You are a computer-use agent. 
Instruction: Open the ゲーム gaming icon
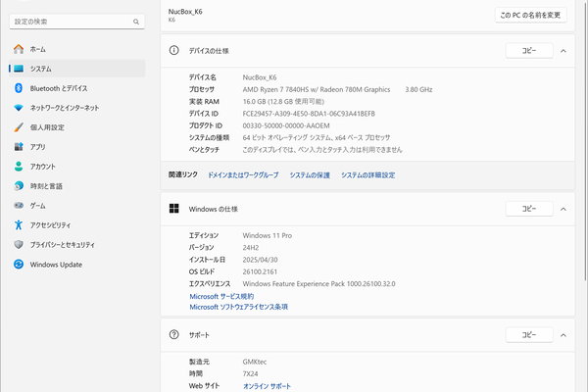click(x=19, y=206)
